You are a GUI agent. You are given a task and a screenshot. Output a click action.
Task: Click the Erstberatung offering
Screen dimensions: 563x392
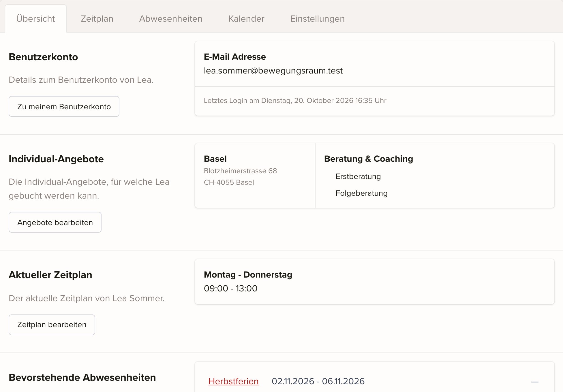pyautogui.click(x=358, y=176)
